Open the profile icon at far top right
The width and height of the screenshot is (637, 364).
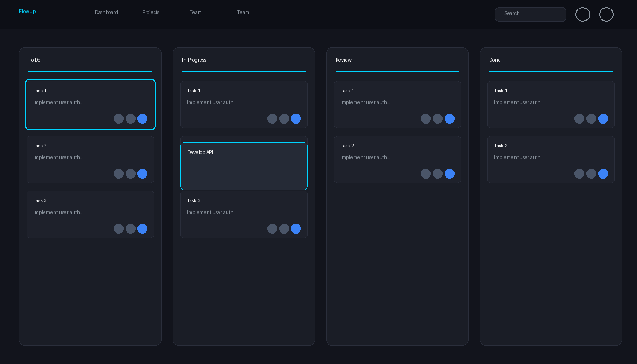[x=606, y=14]
